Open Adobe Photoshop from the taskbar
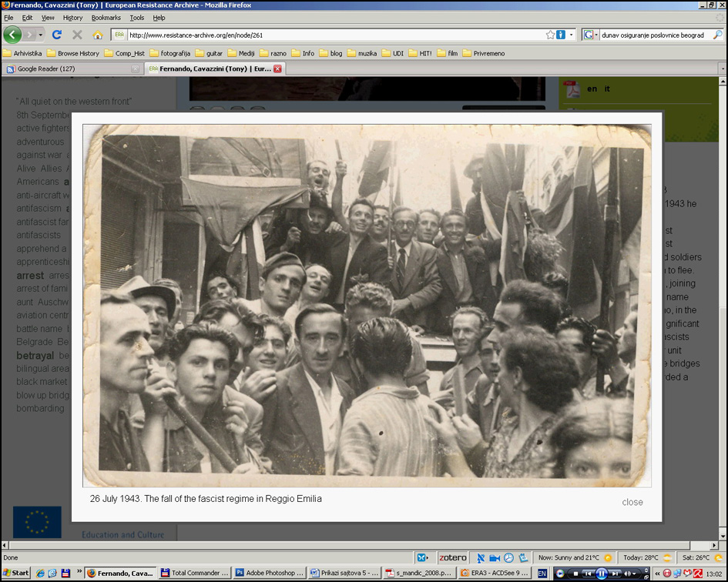728x582 pixels. click(x=270, y=573)
